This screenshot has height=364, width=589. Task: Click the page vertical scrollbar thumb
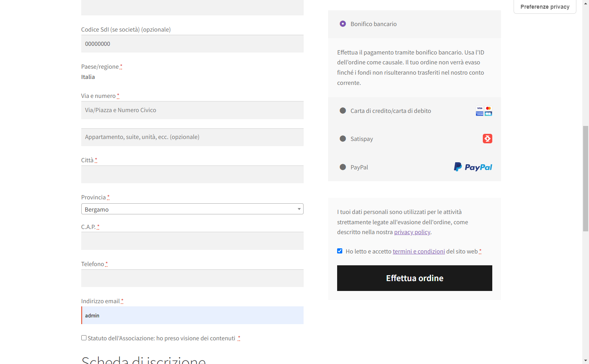(x=585, y=178)
